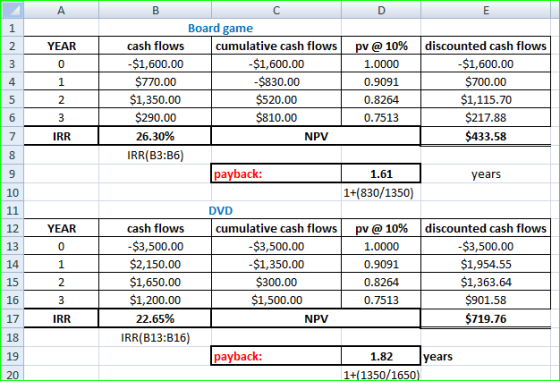Click the $770.00 cash flow cell
The height and width of the screenshot is (381, 560).
[x=155, y=81]
